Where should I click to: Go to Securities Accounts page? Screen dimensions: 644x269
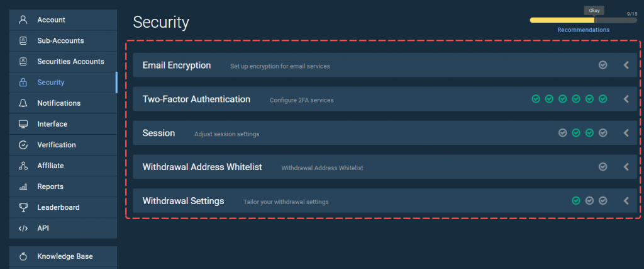pyautogui.click(x=63, y=62)
